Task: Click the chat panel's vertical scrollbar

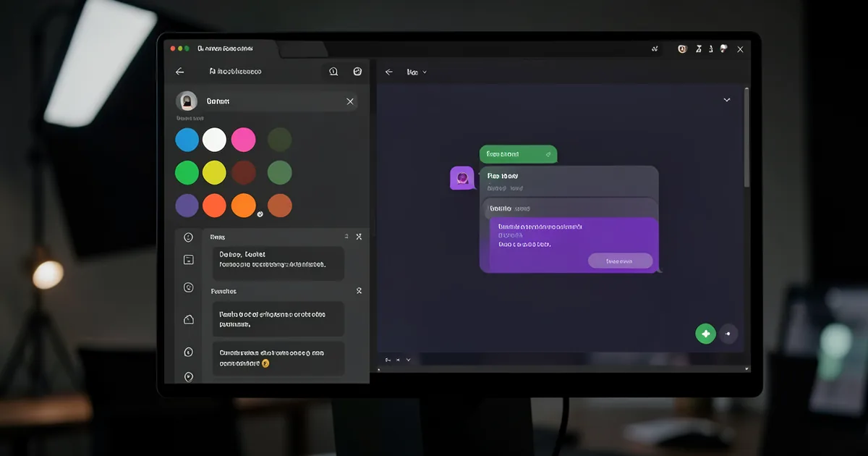Action: (x=746, y=138)
